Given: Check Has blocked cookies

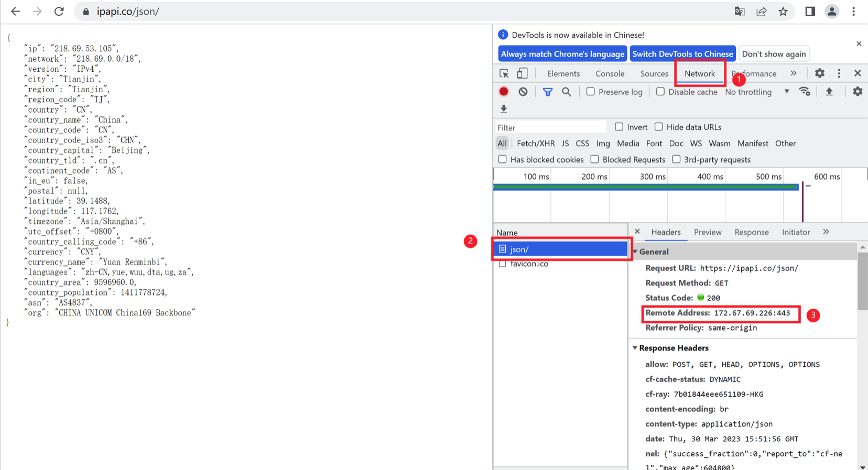Looking at the screenshot, I should click(503, 159).
